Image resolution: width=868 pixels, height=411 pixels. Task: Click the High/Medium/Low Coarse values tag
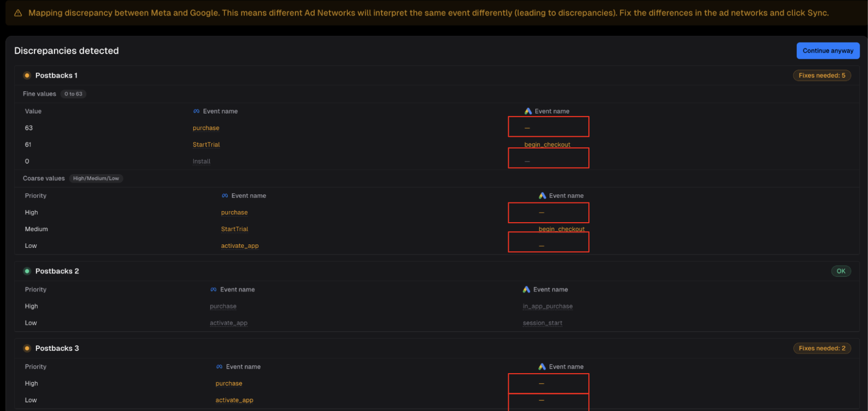pyautogui.click(x=96, y=179)
